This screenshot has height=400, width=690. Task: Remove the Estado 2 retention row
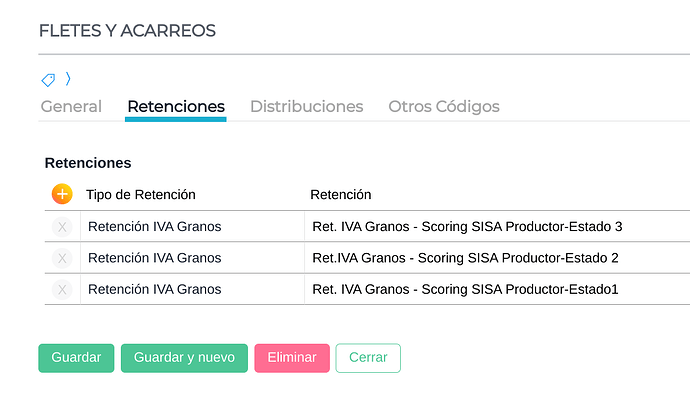pyautogui.click(x=62, y=258)
